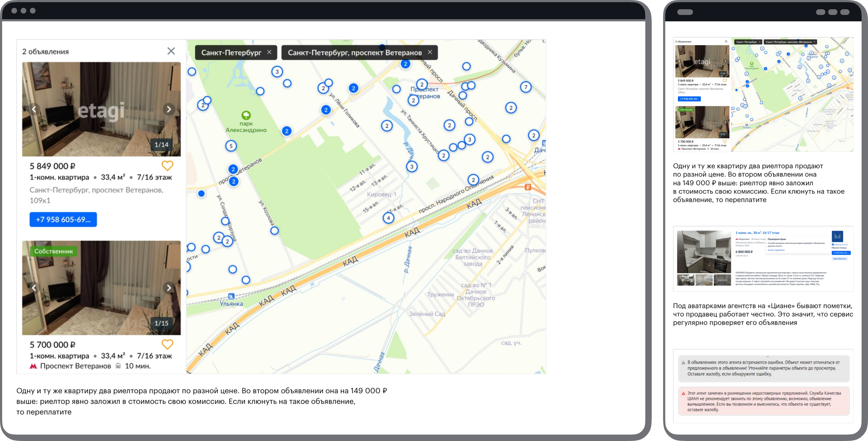Click the парк Александрино tree icon
This screenshot has width=868, height=441.
[x=246, y=115]
